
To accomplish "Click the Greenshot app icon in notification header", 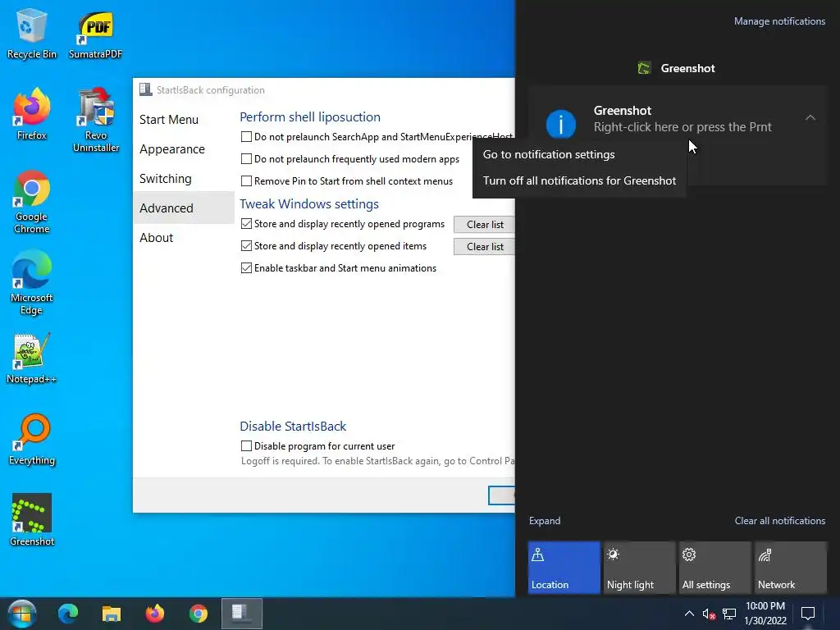I will [644, 68].
